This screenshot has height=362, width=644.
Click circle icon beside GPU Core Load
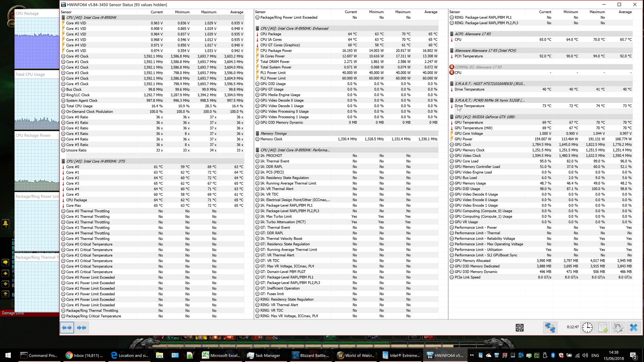point(452,161)
